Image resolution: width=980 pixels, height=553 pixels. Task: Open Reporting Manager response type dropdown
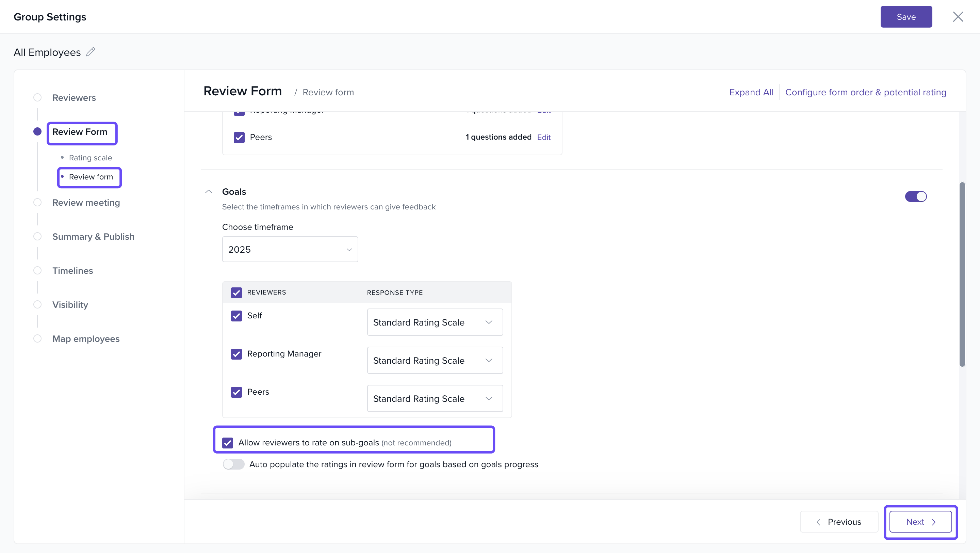coord(435,360)
